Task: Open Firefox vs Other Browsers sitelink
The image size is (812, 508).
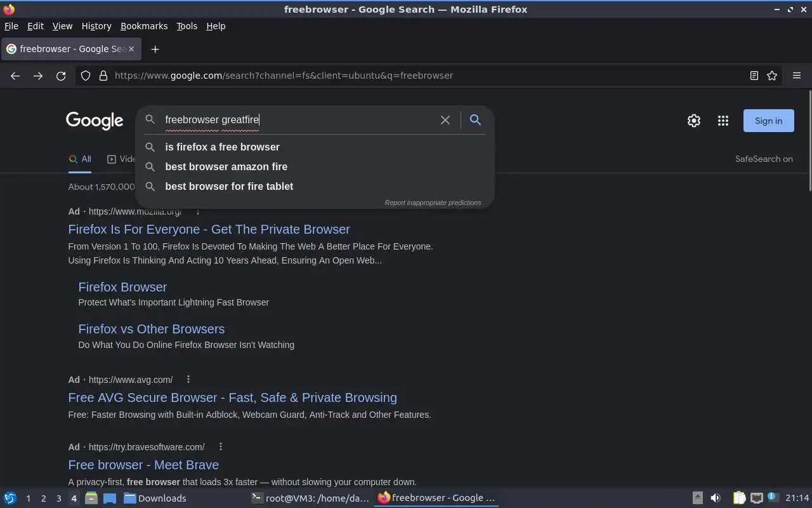Action: 152,329
